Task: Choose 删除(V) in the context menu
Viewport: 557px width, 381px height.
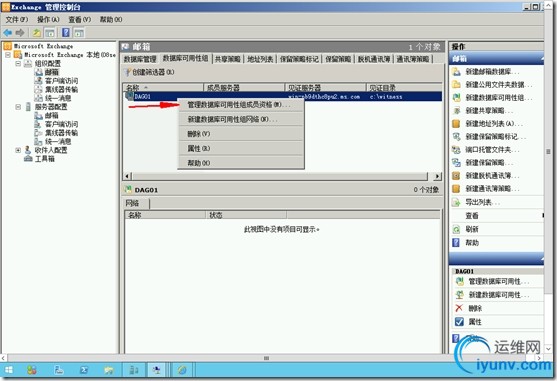Action: 241,134
